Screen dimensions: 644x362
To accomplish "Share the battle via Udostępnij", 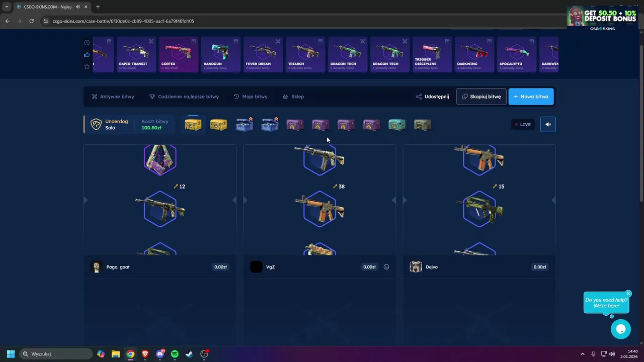I will (x=432, y=97).
